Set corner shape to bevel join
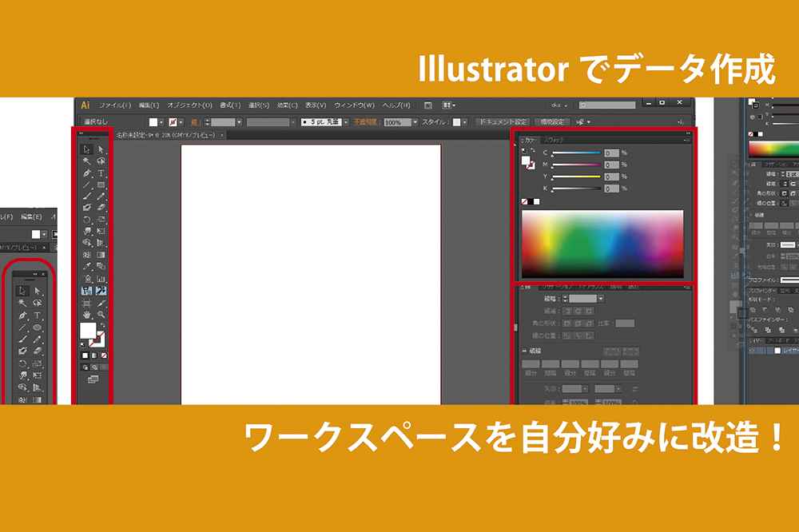Viewport: 799px width, 532px height. pyautogui.click(x=589, y=324)
